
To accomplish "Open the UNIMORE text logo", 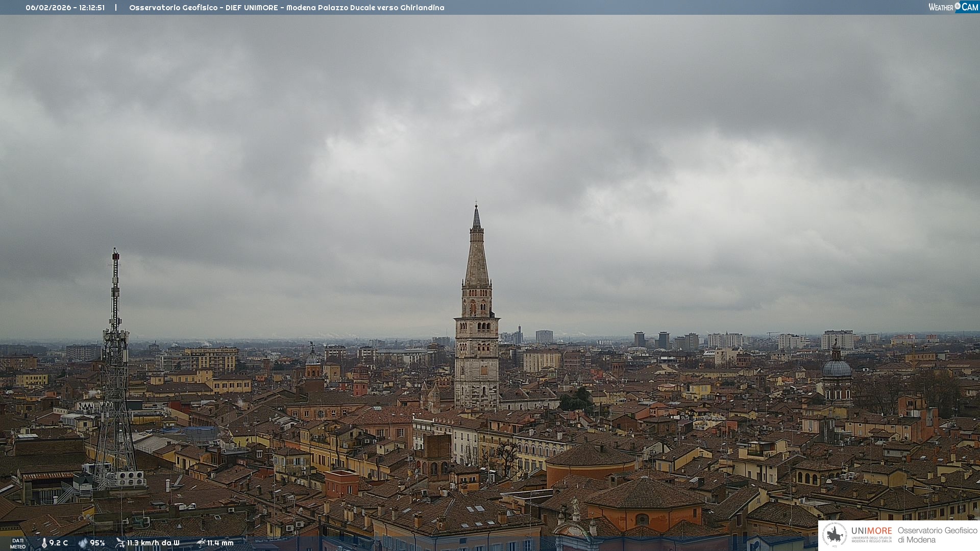I will [871, 531].
